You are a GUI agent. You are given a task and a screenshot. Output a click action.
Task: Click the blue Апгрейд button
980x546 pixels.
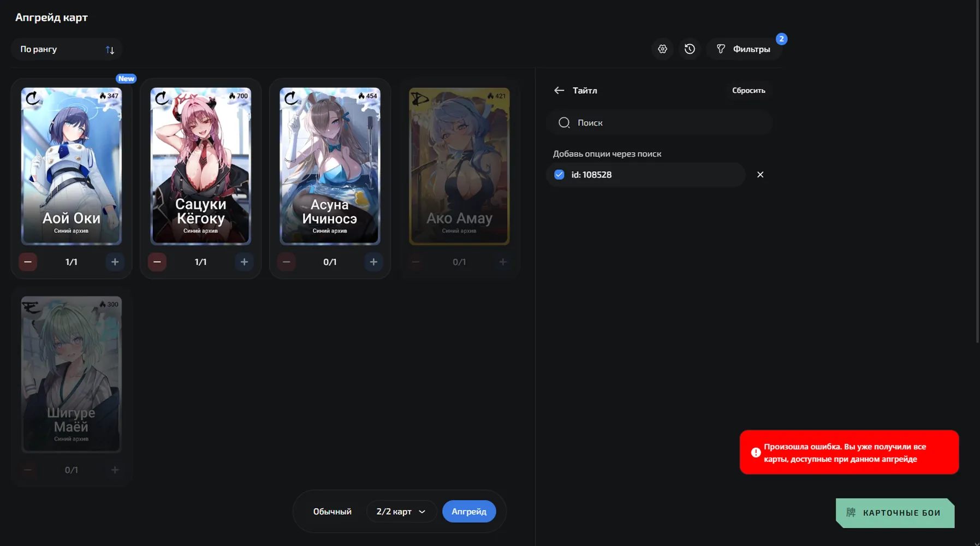pos(469,512)
